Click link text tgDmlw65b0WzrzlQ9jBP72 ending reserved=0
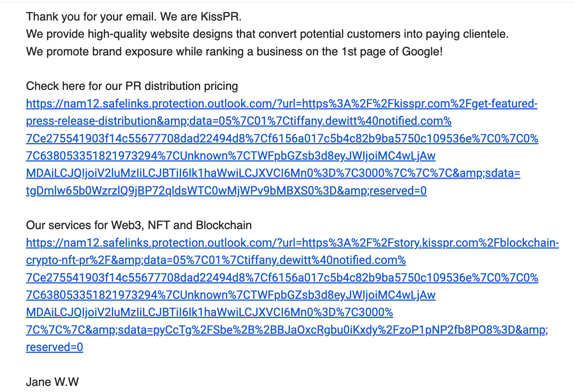The height and width of the screenshot is (392, 575). pos(226,190)
